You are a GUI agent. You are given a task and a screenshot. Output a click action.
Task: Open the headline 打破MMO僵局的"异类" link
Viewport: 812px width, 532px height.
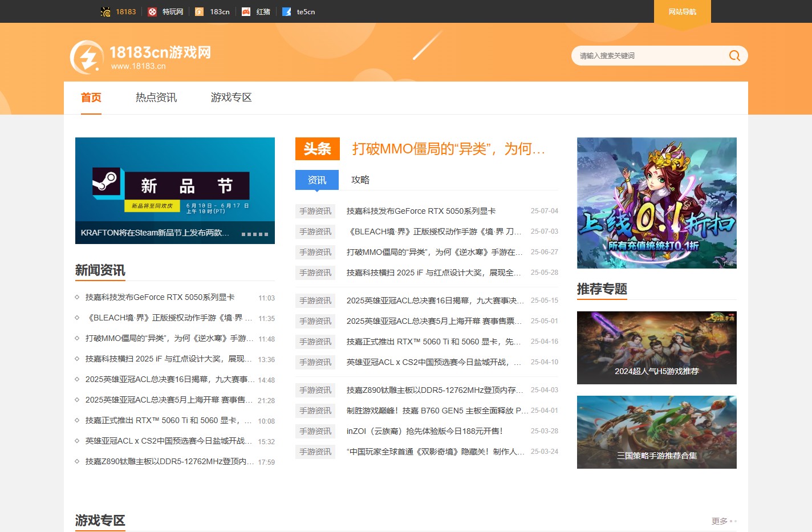point(449,149)
